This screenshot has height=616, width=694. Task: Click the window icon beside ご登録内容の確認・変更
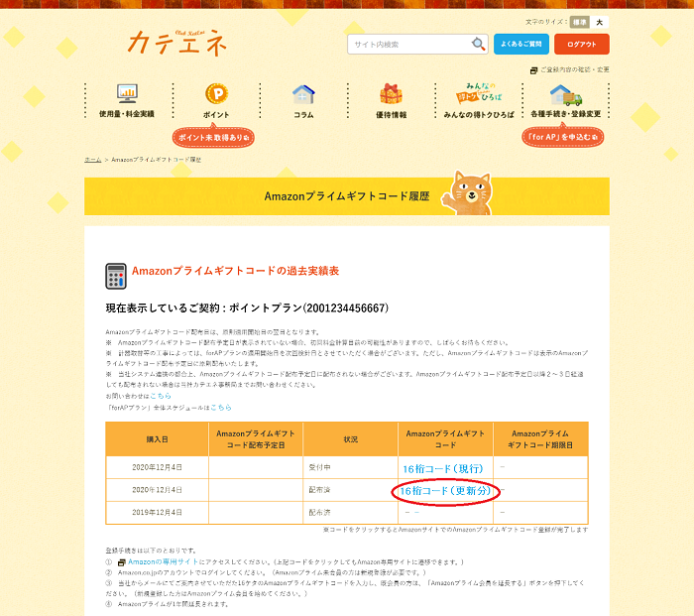tap(533, 70)
